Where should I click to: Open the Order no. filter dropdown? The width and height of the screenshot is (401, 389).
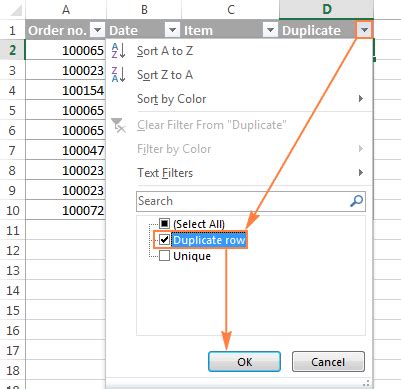97,30
